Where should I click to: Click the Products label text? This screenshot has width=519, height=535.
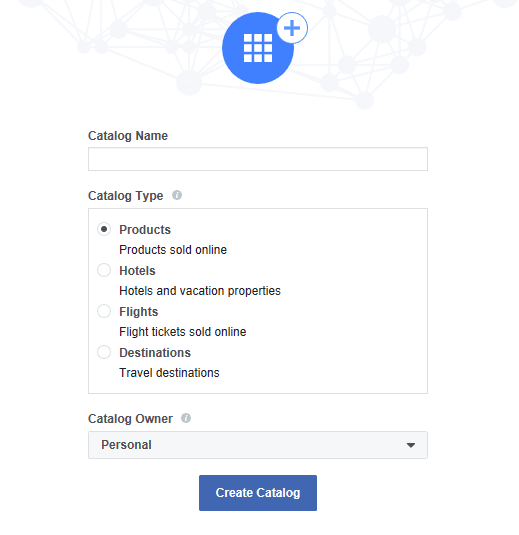(145, 230)
